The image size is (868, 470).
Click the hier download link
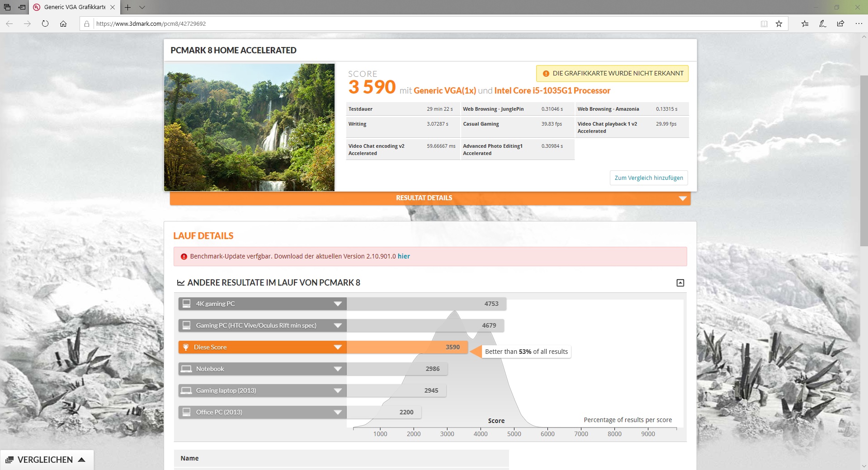tap(404, 256)
